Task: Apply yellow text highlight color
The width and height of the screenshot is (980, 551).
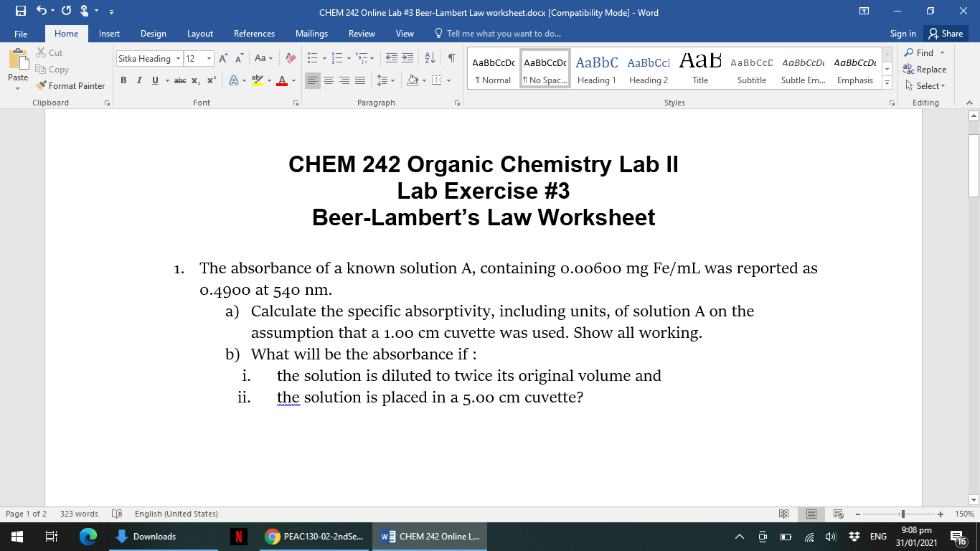Action: (257, 81)
